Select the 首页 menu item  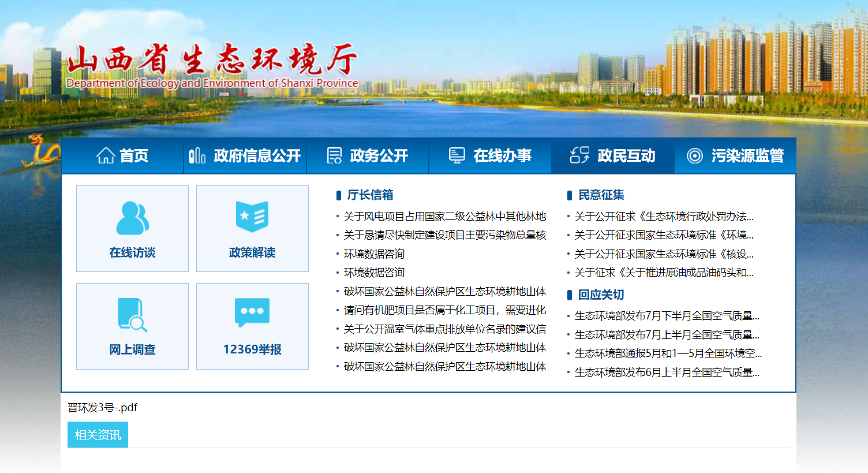134,155
